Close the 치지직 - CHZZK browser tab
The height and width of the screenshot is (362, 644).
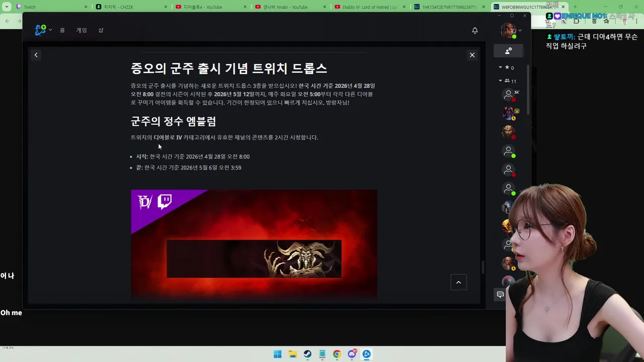coord(166,7)
